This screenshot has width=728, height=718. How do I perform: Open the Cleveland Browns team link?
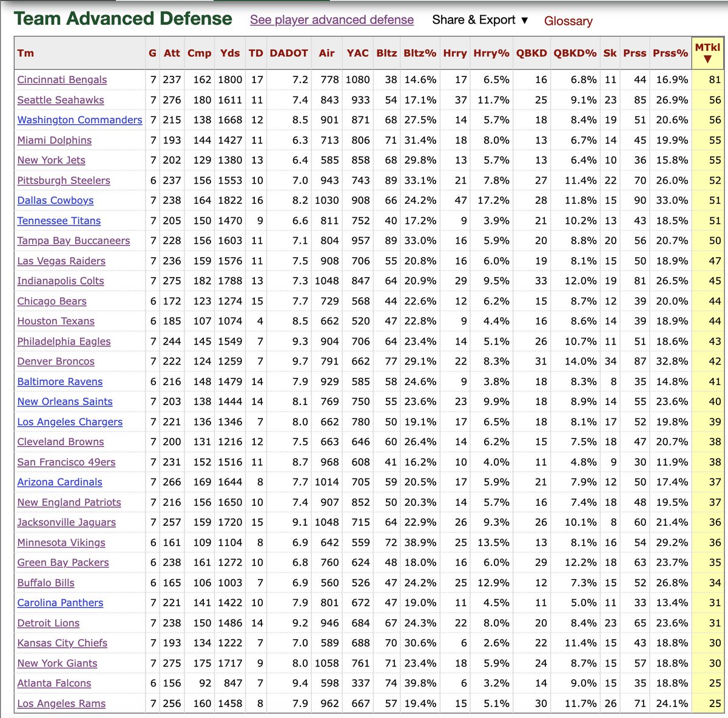tap(61, 441)
